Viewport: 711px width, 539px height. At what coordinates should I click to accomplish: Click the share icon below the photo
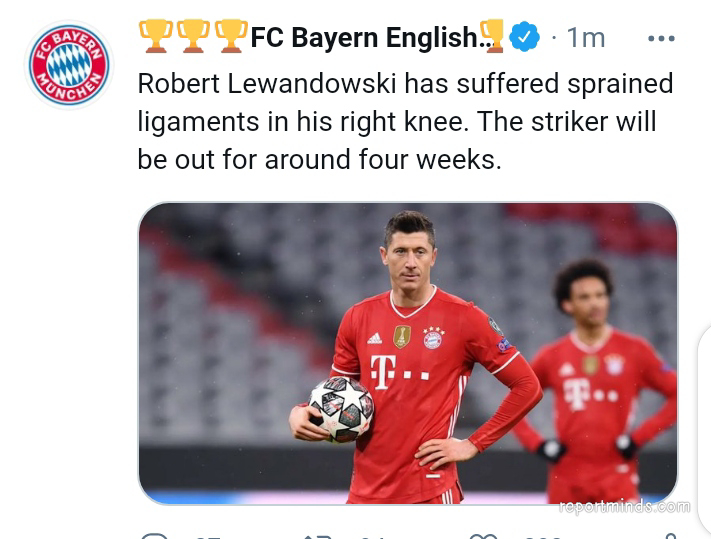[x=671, y=536]
